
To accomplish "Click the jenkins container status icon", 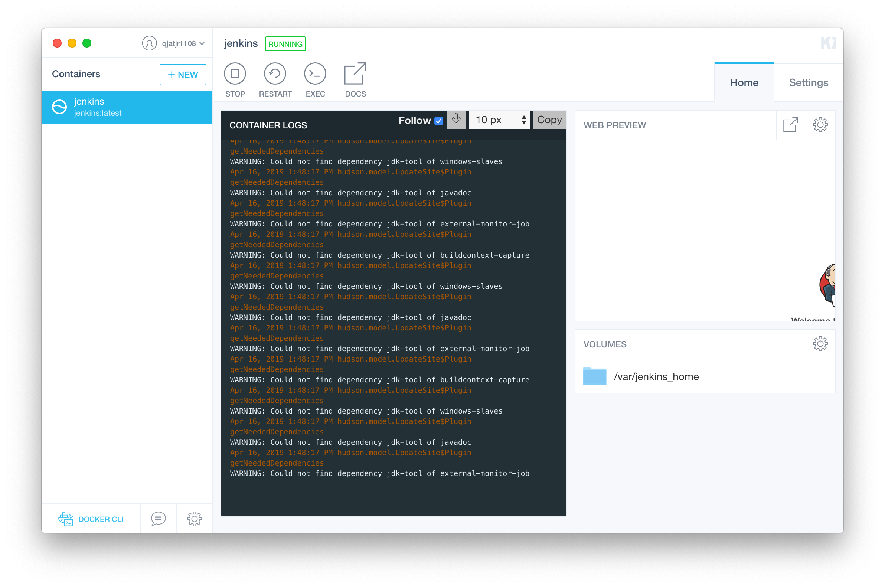I will click(x=59, y=107).
